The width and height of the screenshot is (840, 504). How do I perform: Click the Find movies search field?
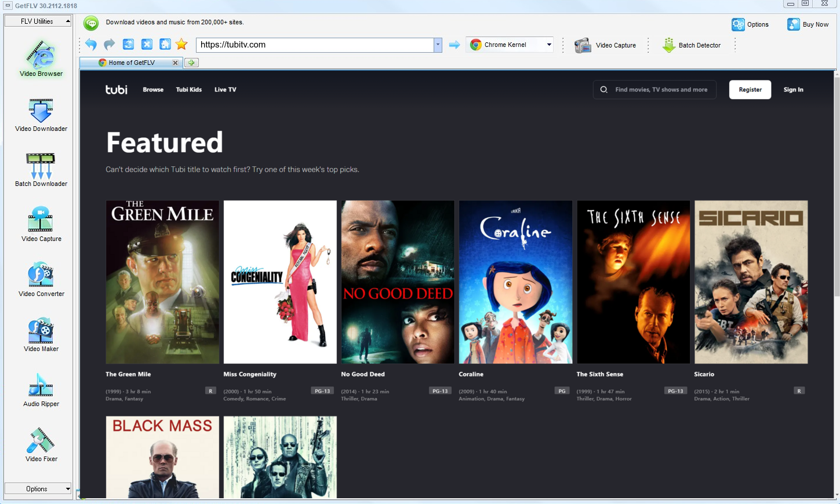click(x=654, y=90)
